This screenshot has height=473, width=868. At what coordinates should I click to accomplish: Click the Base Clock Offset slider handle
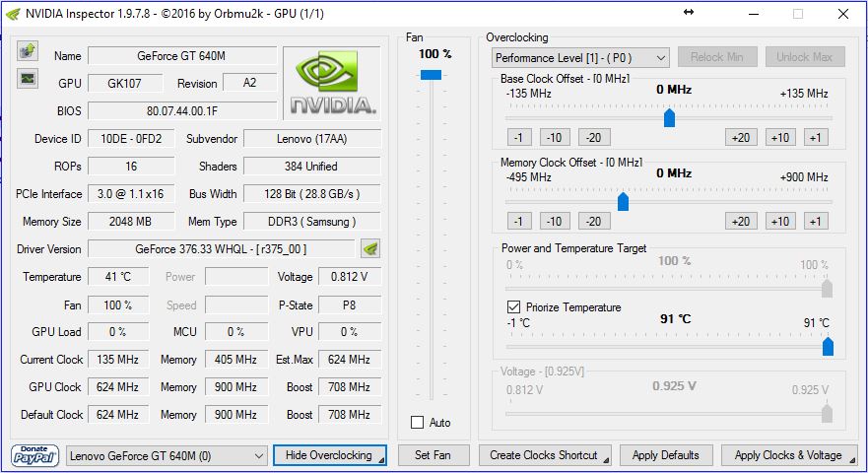point(669,117)
